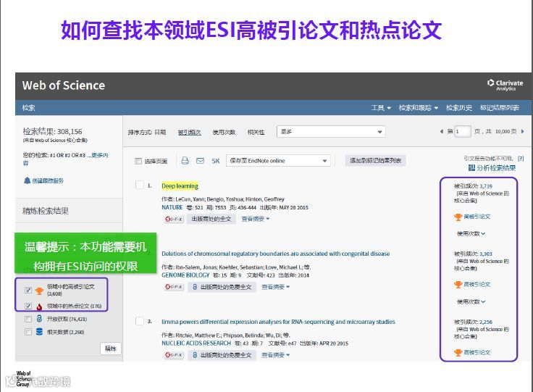Open the limma powers differential expression article
The height and width of the screenshot is (392, 533).
(278, 322)
